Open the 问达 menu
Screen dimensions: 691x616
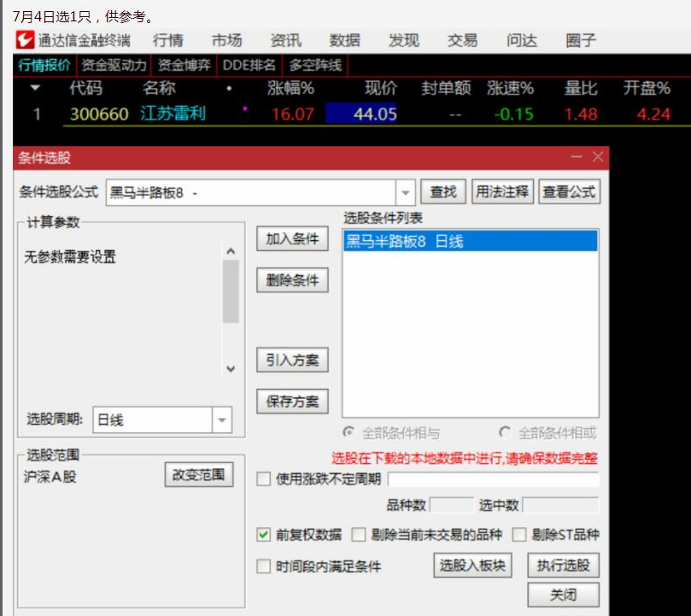pyautogui.click(x=522, y=40)
